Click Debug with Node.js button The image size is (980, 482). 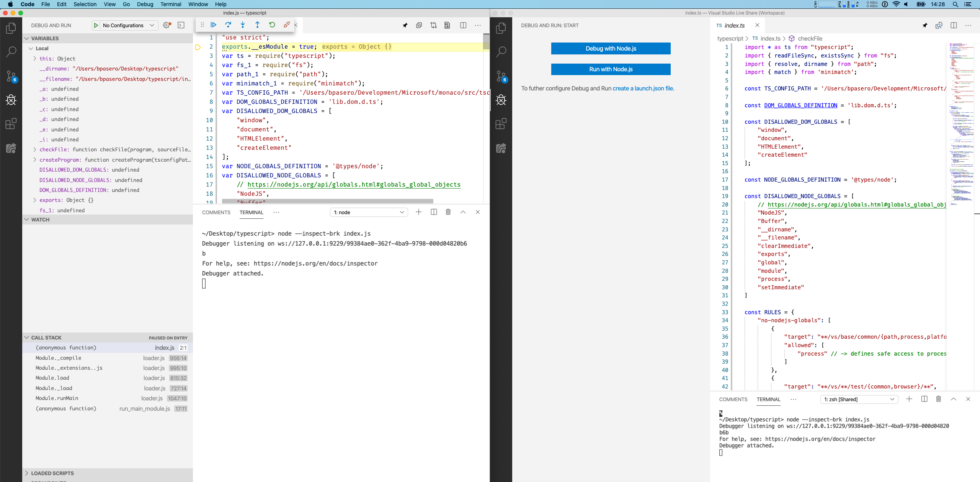click(611, 49)
